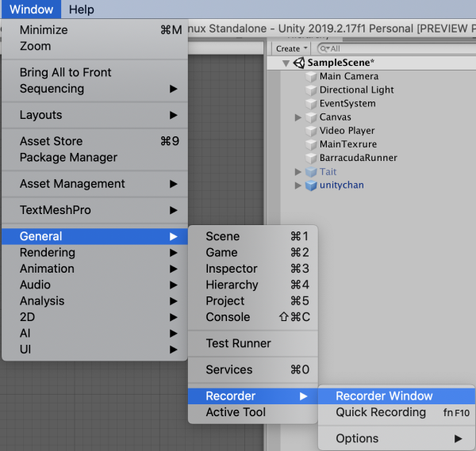Click the cube icon next to Main Camera

311,77
